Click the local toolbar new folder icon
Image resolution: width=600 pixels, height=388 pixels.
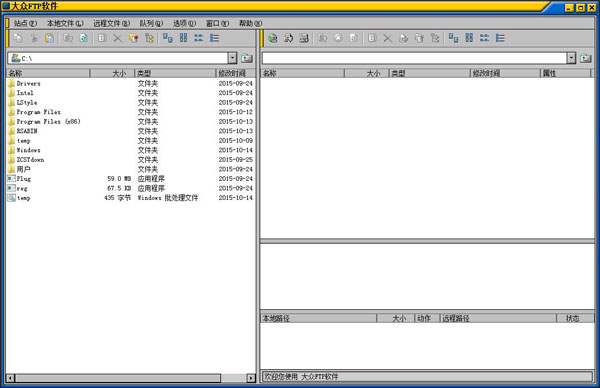[x=134, y=38]
